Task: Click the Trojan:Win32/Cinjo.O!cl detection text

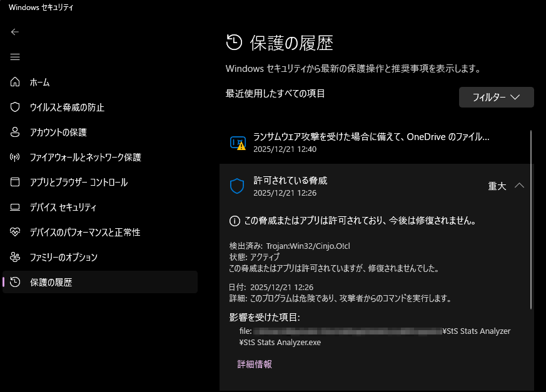Action: pyautogui.click(x=308, y=246)
